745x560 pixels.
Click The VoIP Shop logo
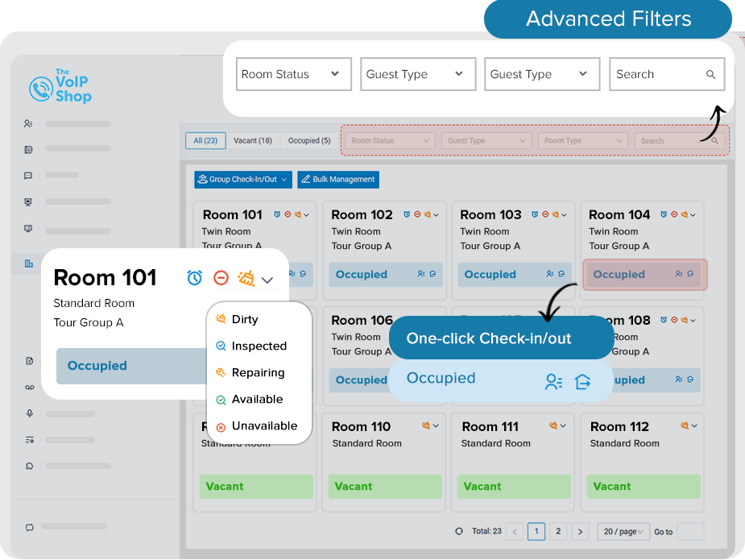coord(60,86)
